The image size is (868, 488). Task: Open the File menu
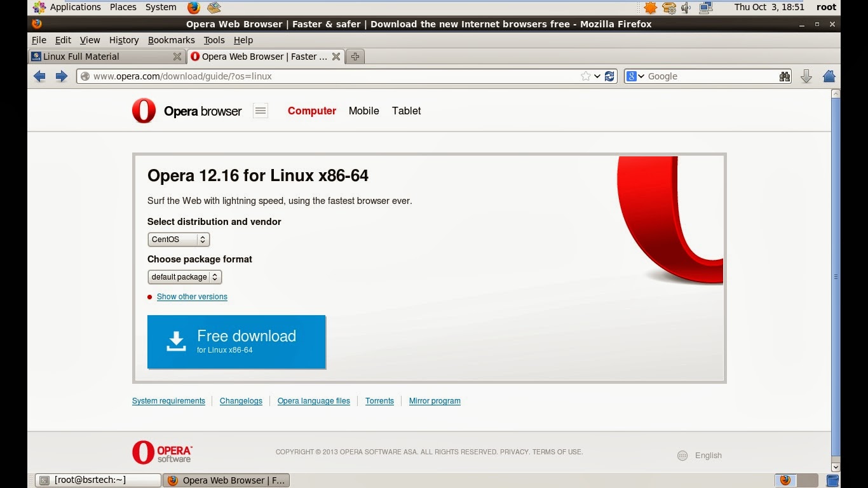(39, 40)
